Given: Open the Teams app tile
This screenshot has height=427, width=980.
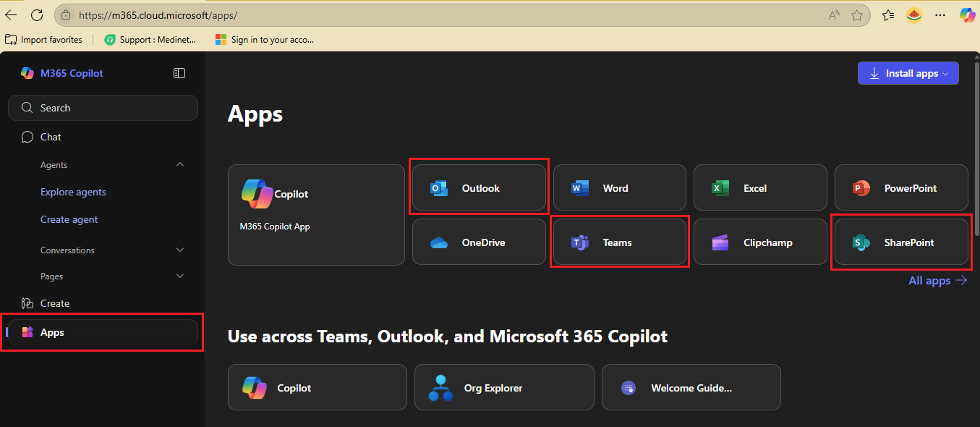Looking at the screenshot, I should (x=619, y=242).
